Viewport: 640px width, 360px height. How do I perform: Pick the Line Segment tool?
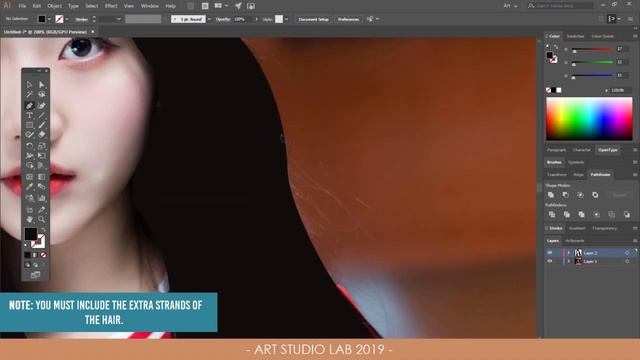[x=42, y=116]
